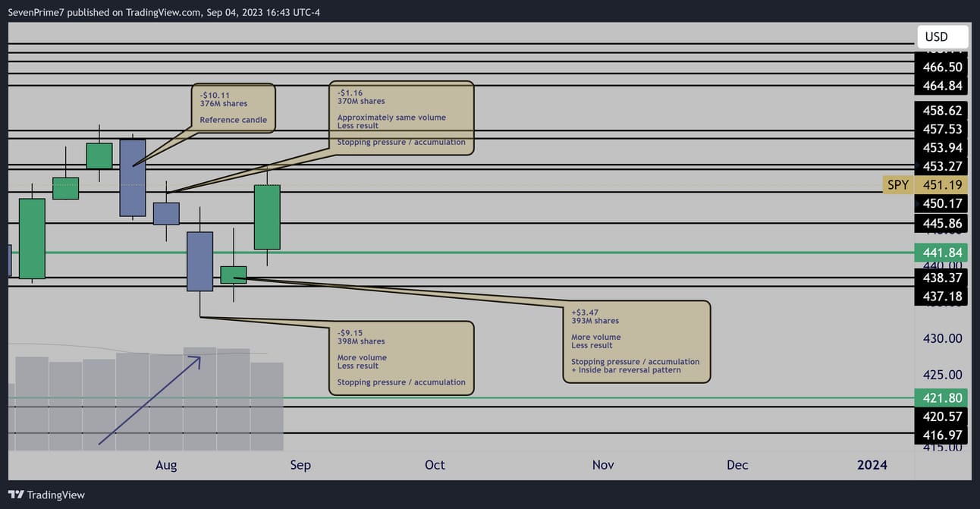This screenshot has width=980, height=509.
Task: Click the blue reference candle body
Action: 133,178
